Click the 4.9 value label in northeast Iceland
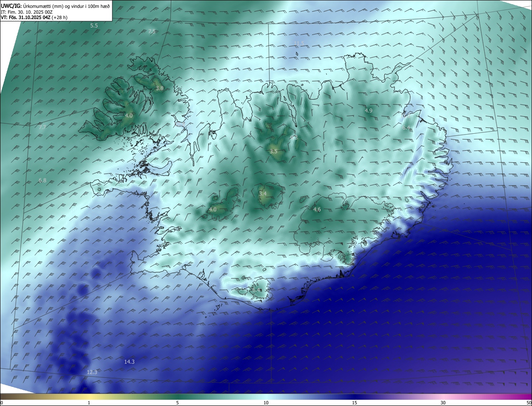This screenshot has width=532, height=406. pyautogui.click(x=369, y=110)
